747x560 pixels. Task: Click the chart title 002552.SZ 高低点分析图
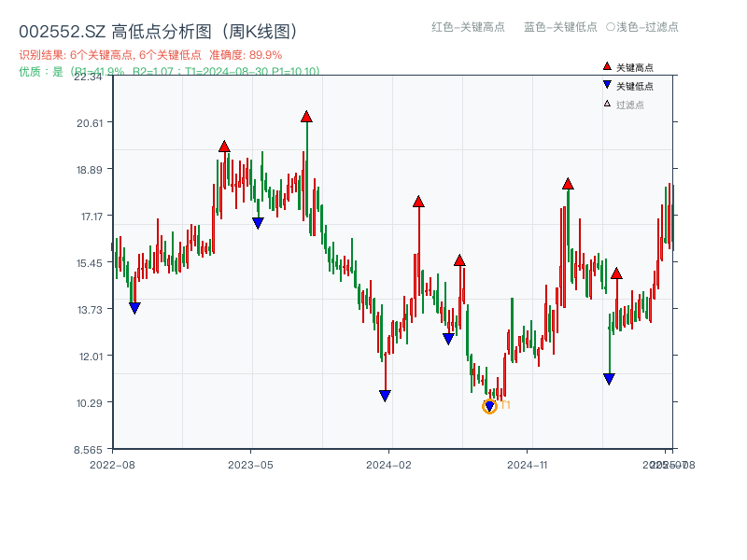point(157,29)
